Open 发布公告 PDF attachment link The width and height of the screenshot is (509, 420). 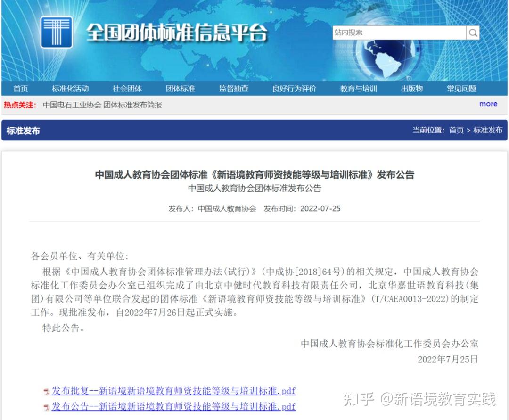click(x=173, y=406)
